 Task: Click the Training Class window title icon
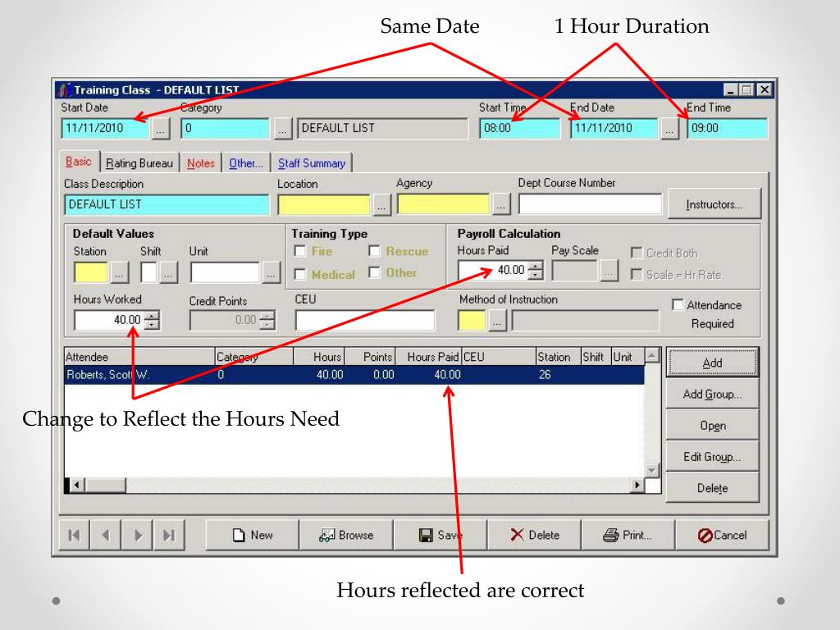coord(65,89)
